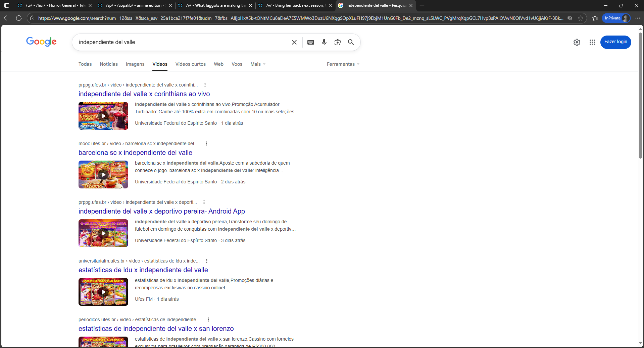Open Google Lens image search
The height and width of the screenshot is (348, 644).
(338, 42)
